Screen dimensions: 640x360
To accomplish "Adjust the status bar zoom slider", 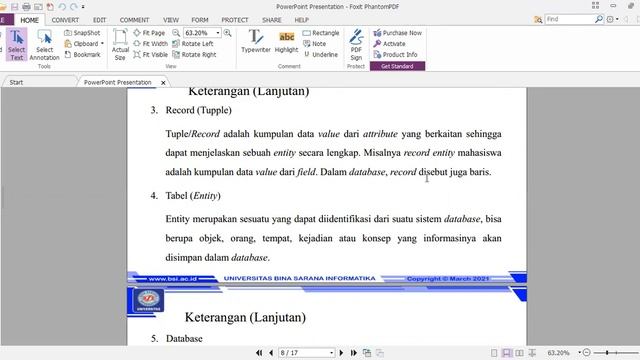I will pyautogui.click(x=607, y=352).
